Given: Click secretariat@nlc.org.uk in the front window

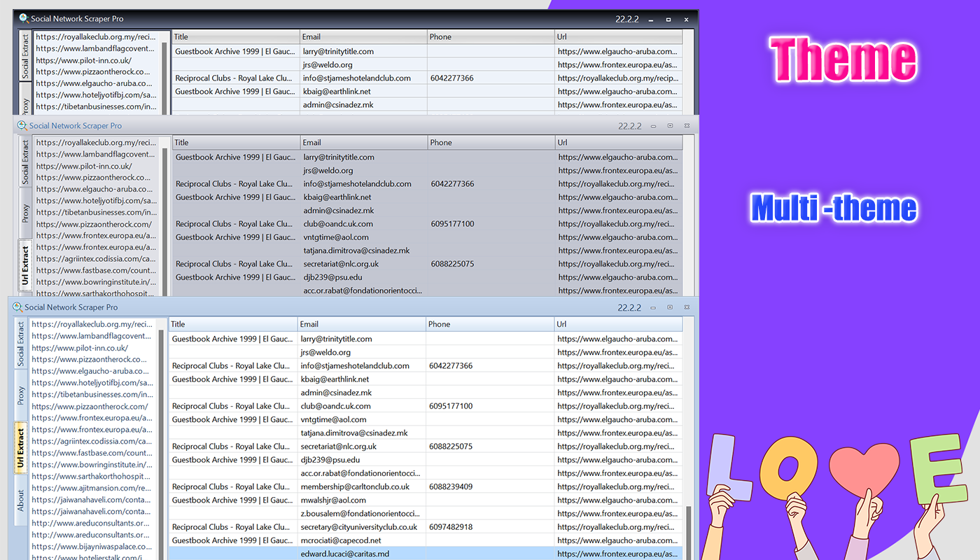Looking at the screenshot, I should point(339,447).
